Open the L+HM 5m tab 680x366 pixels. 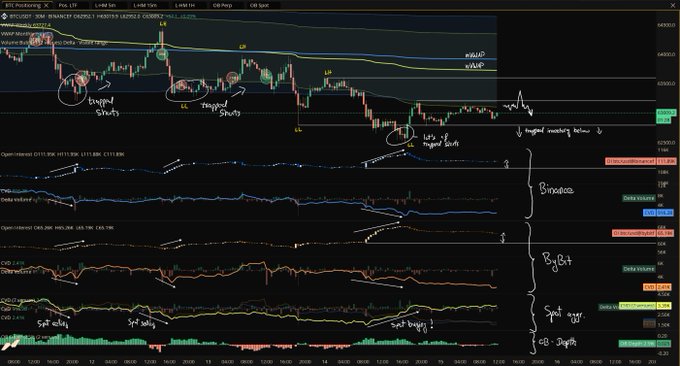[105, 6]
